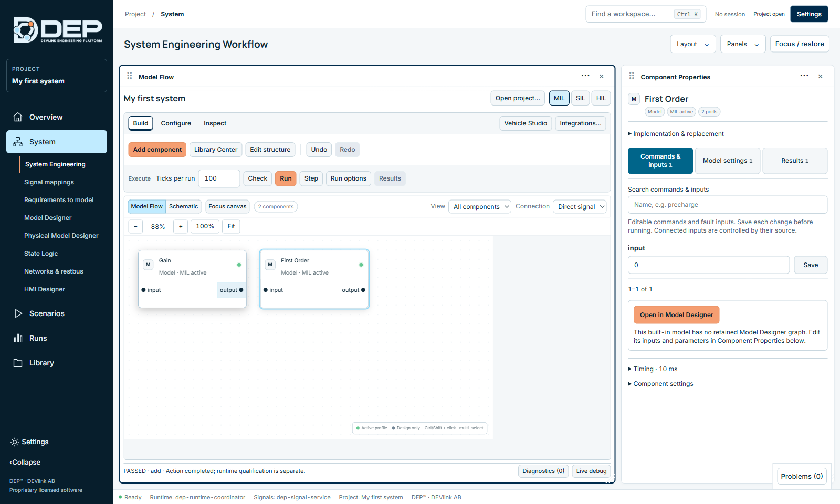Open the Layout dropdown

pyautogui.click(x=693, y=44)
